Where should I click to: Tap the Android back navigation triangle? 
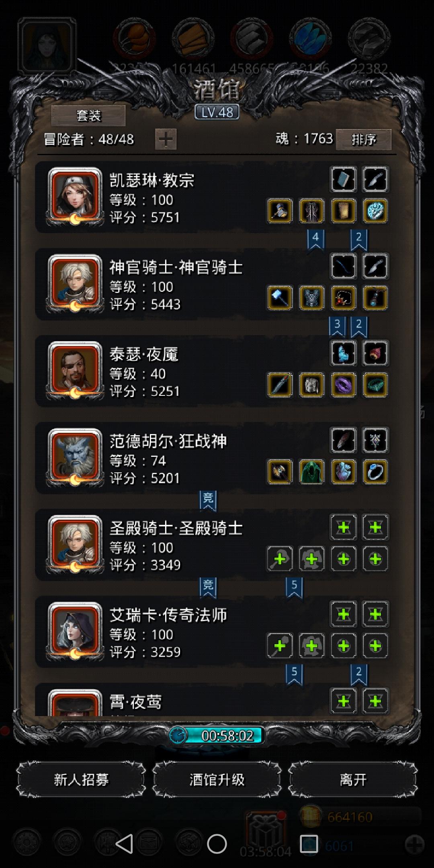(x=124, y=843)
